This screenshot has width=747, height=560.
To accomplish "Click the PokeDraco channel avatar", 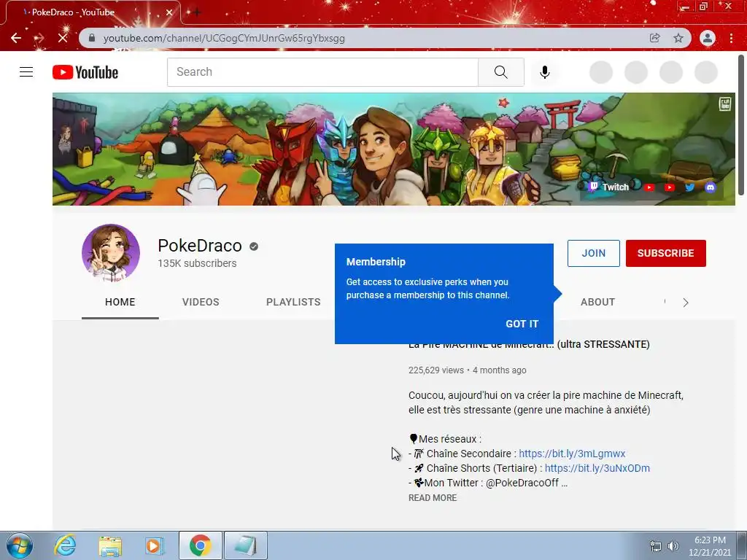I will [111, 253].
